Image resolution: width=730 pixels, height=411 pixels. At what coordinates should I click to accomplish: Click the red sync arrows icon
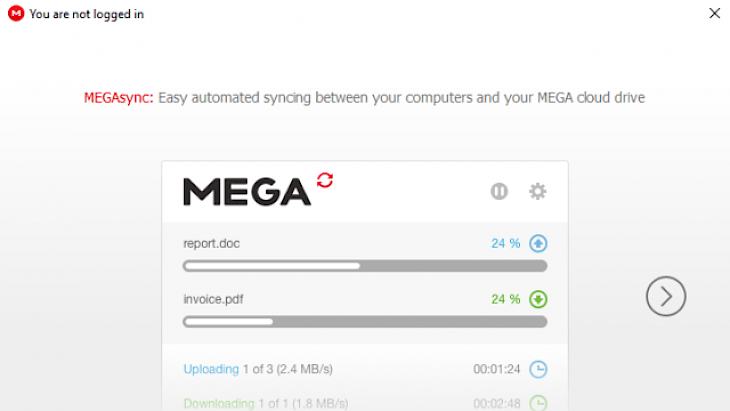325,180
